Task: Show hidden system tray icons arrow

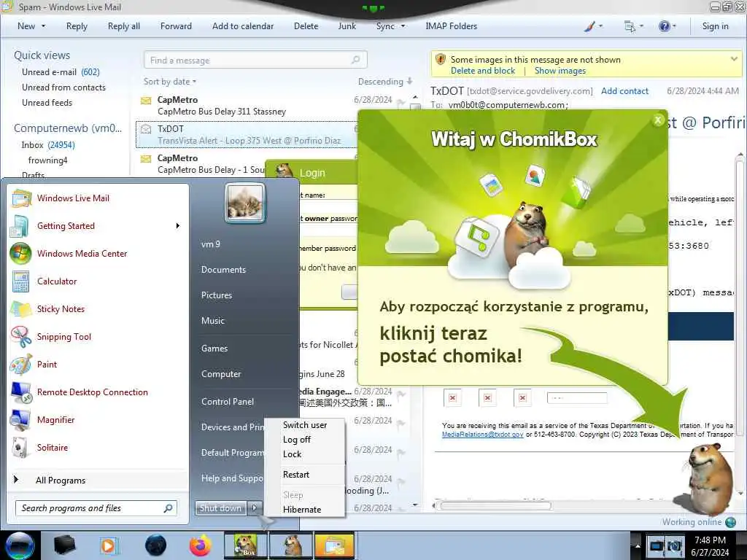Action: (638, 545)
